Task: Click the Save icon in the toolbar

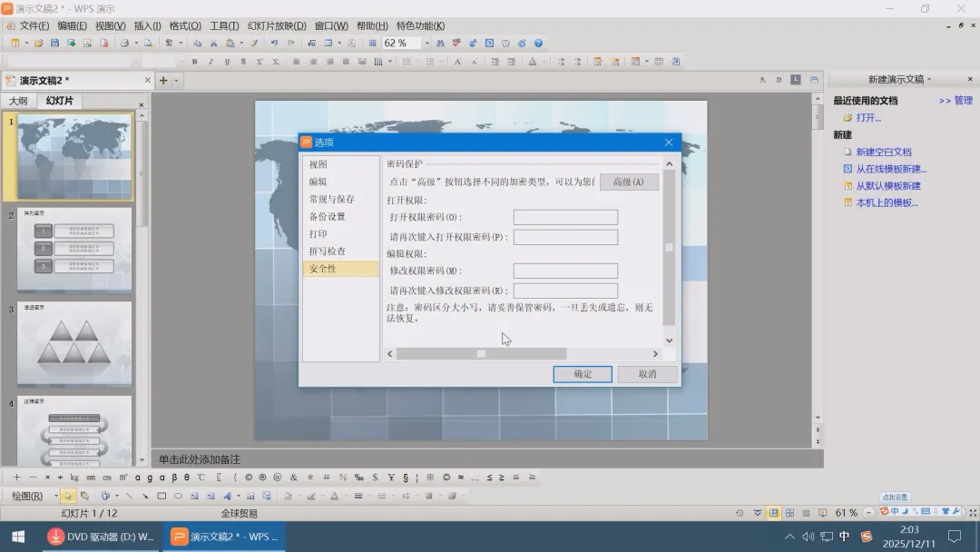Action: [55, 44]
